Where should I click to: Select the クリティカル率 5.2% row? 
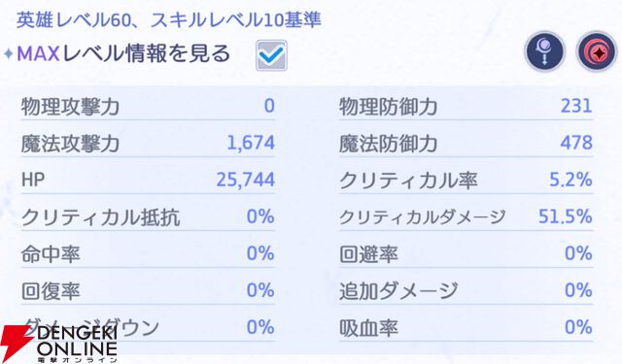click(466, 181)
